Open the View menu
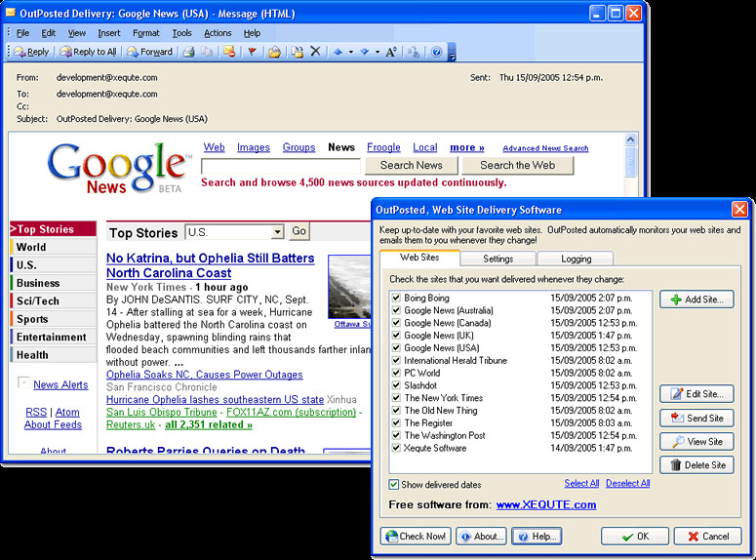Viewport: 756px width, 560px height. pos(77,33)
